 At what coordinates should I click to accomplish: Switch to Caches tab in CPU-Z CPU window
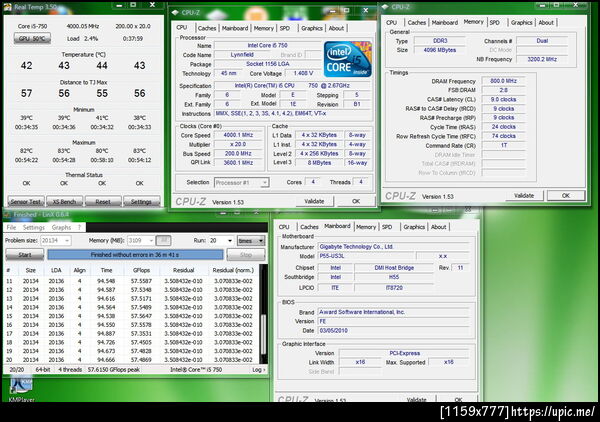coord(207,28)
